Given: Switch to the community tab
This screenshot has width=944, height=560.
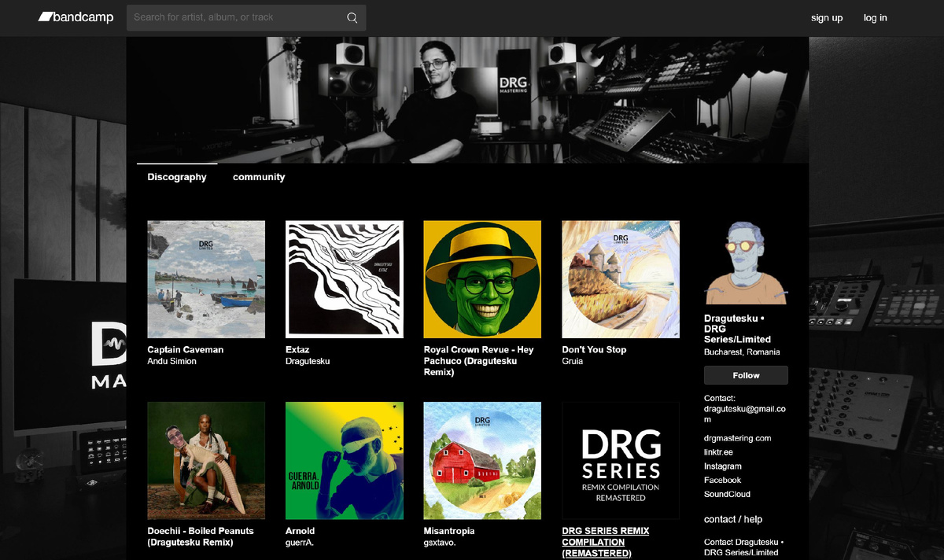Looking at the screenshot, I should (259, 177).
